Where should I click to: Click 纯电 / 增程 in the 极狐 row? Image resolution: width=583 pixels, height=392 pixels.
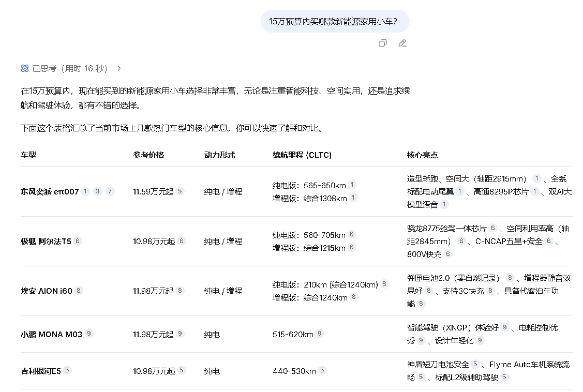(223, 242)
